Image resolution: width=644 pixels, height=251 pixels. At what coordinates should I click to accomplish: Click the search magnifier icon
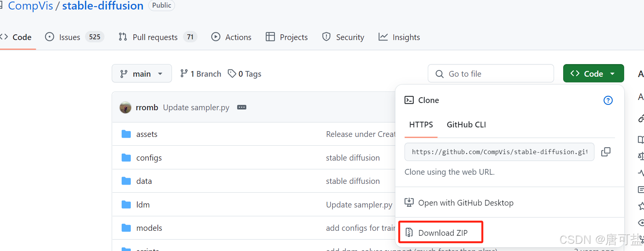tap(440, 74)
